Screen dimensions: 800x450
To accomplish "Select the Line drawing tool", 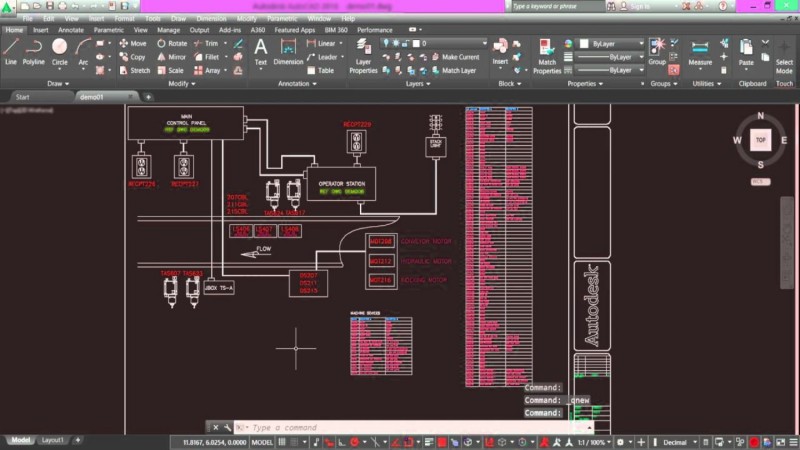I will (x=11, y=52).
